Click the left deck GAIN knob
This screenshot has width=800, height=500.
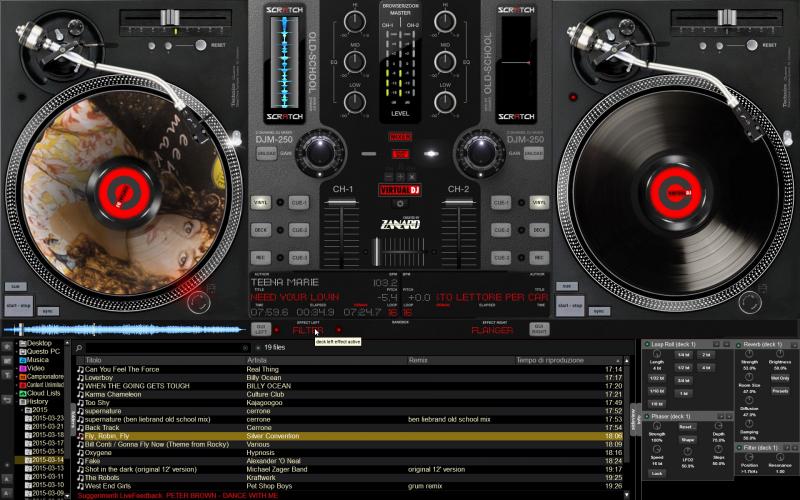pos(320,153)
